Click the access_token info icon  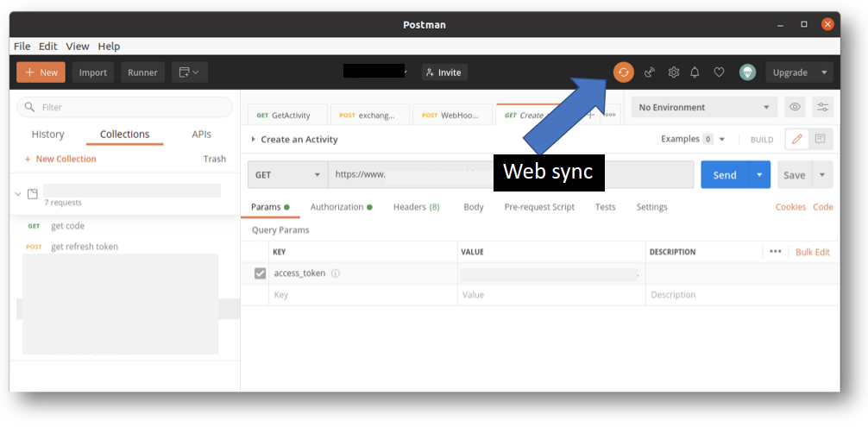point(336,273)
